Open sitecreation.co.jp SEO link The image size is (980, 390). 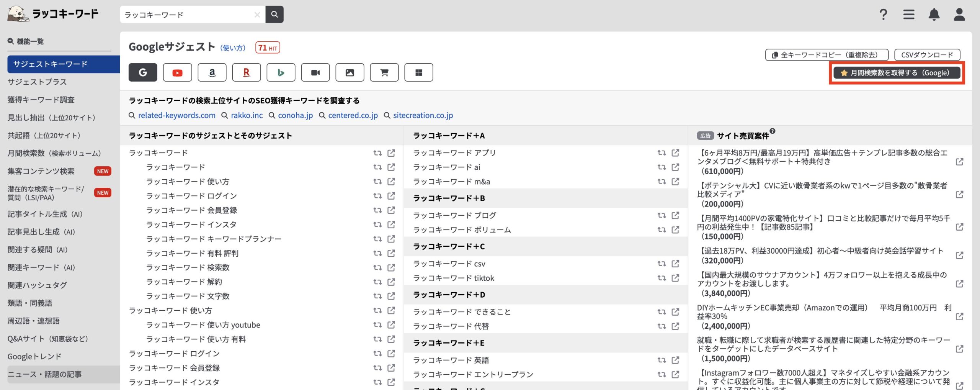click(x=423, y=115)
